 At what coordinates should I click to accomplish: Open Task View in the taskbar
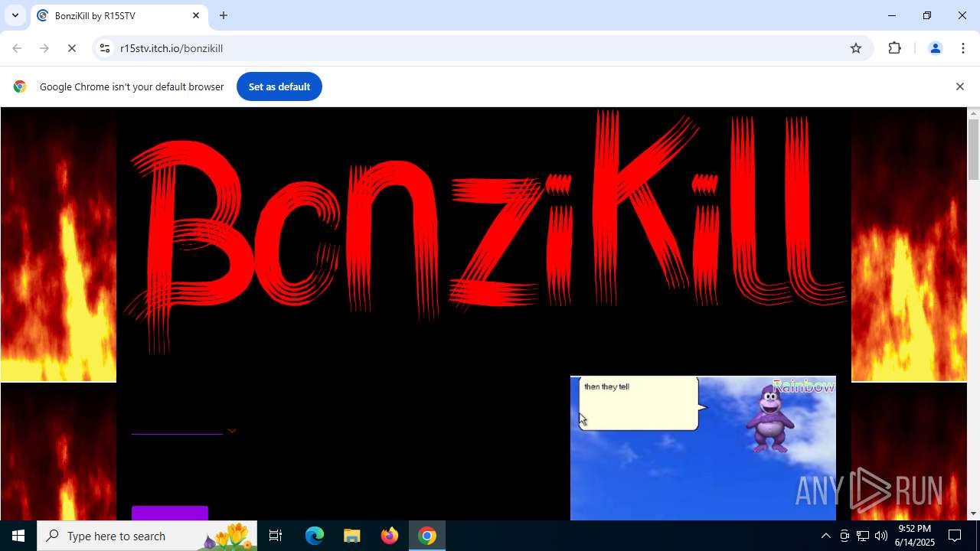[x=276, y=536]
